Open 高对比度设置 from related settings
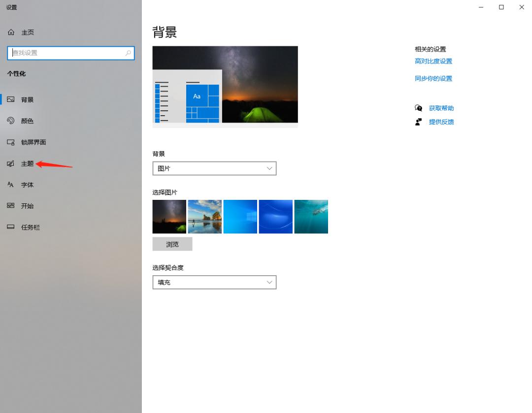 434,61
